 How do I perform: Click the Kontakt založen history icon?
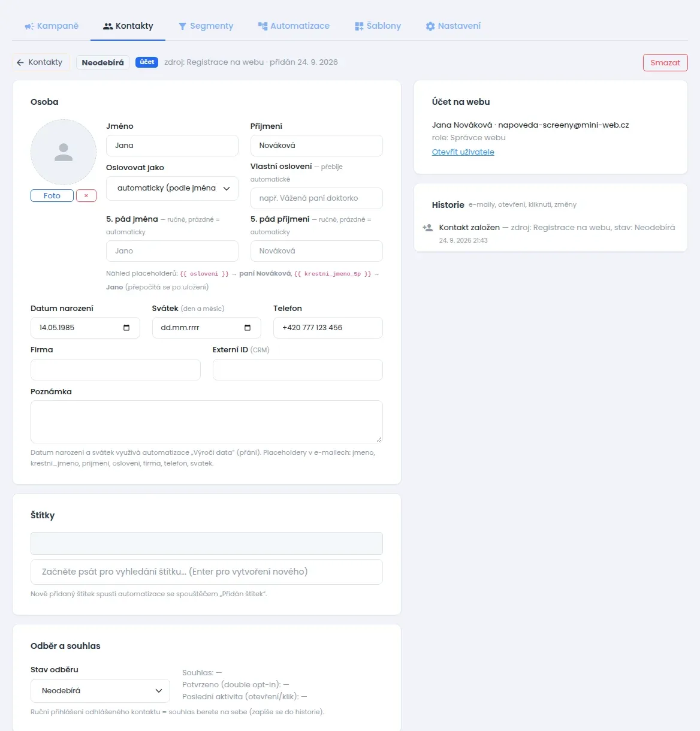[428, 228]
